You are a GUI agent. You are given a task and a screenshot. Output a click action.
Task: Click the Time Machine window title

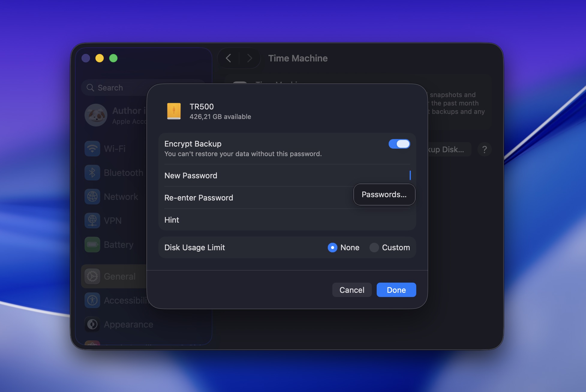click(x=298, y=58)
